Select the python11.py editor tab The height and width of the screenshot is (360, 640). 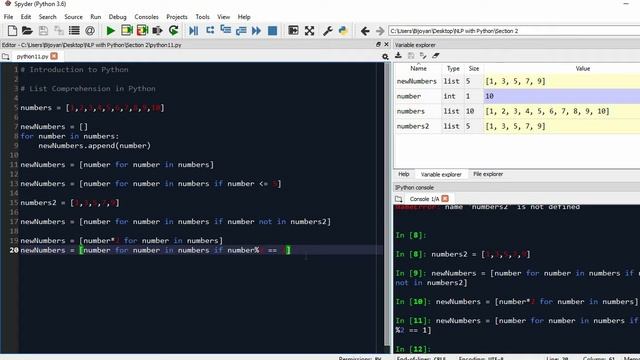[x=33, y=57]
